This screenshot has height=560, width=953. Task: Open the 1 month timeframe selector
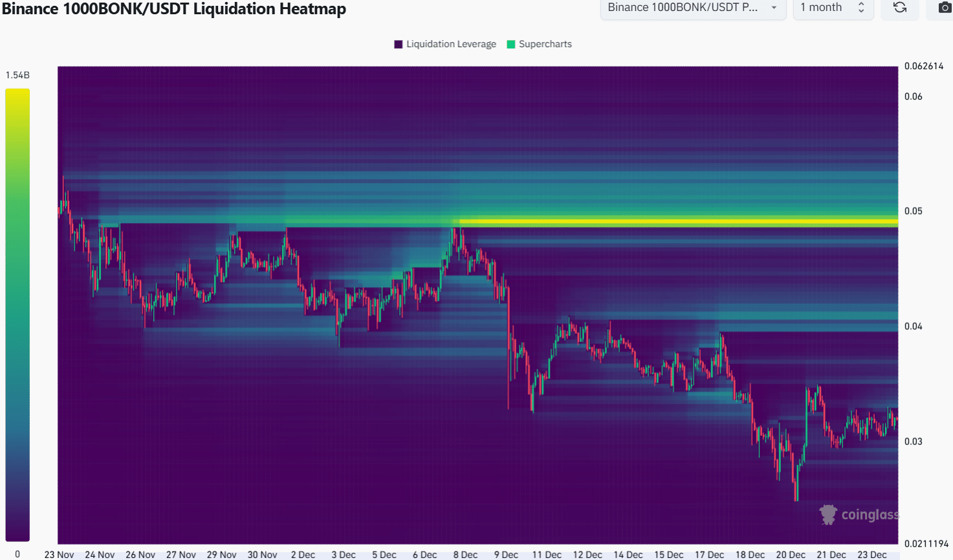[833, 8]
